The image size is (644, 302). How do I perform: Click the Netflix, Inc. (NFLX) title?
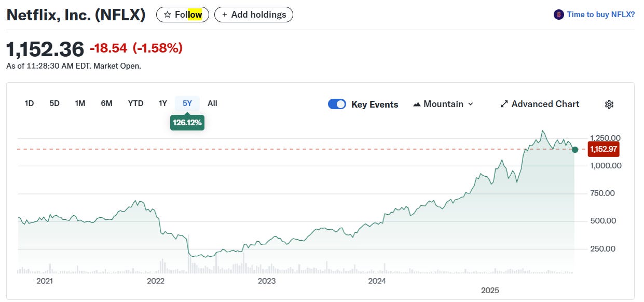(76, 15)
